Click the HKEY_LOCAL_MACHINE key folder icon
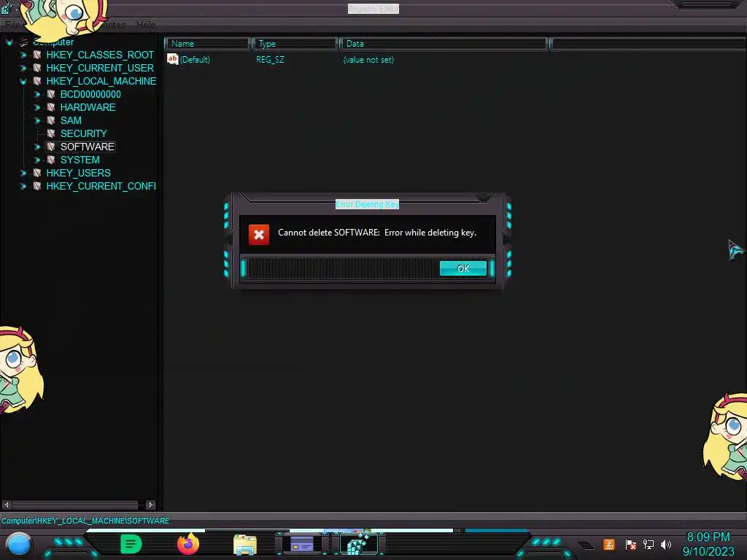 coord(36,81)
